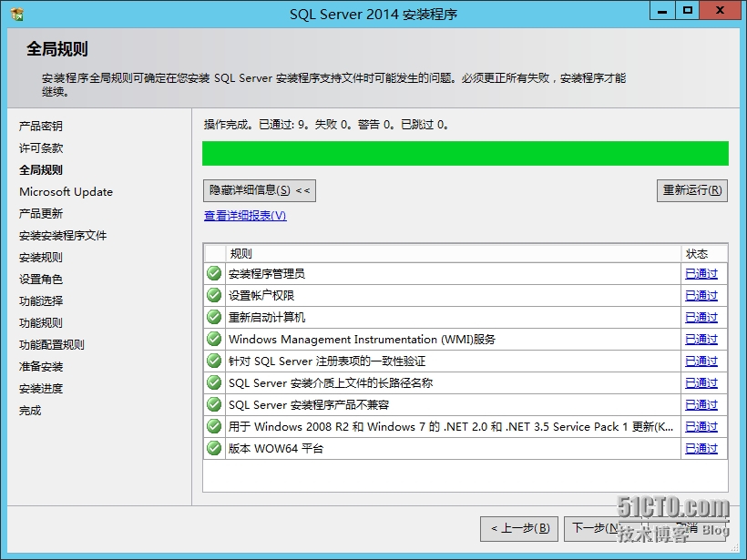This screenshot has height=560, width=747.
Task: Select 设置角色 step in sidebar
Action: click(41, 280)
